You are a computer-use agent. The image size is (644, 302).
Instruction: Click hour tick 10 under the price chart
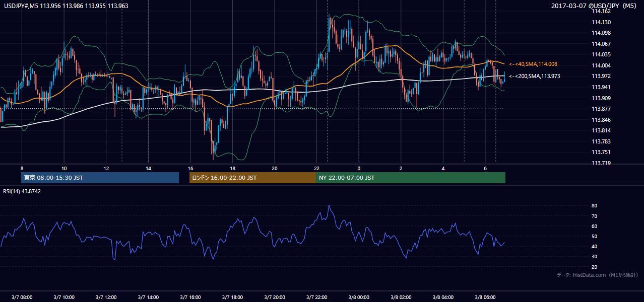click(x=64, y=168)
